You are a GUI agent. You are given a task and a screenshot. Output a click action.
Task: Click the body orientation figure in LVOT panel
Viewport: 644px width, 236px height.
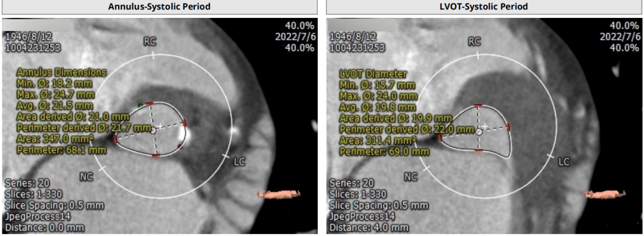pyautogui.click(x=604, y=193)
